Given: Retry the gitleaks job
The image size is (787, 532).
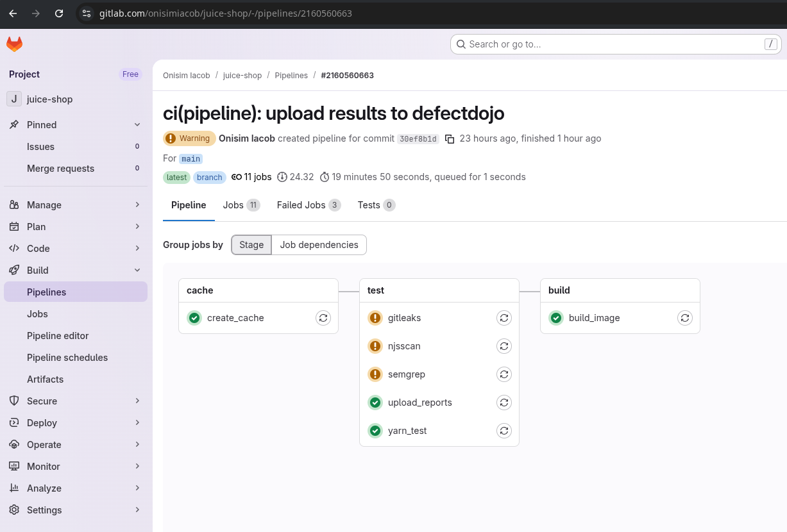Looking at the screenshot, I should pos(504,318).
